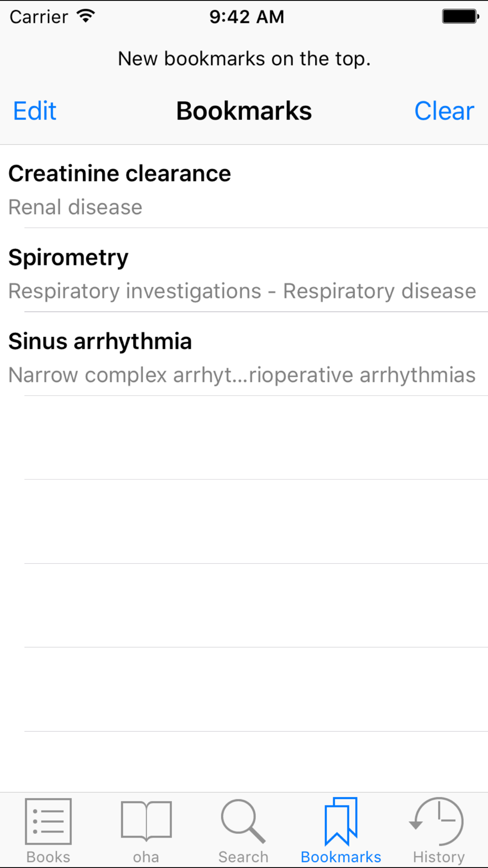Tap the 9:42 AM clock in status bar
Screen dimensions: 488x868
tap(247, 17)
